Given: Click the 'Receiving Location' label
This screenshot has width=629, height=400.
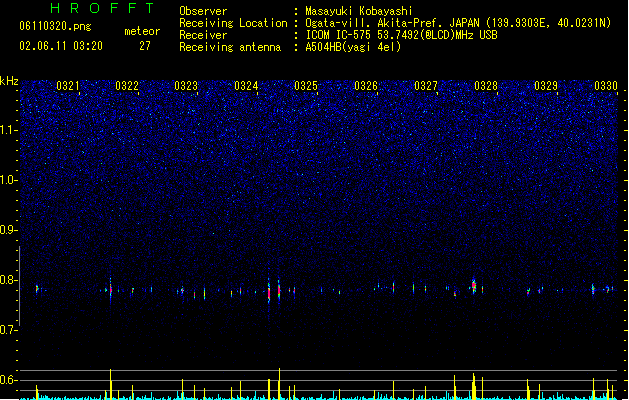Looking at the screenshot, I should 233,23.
